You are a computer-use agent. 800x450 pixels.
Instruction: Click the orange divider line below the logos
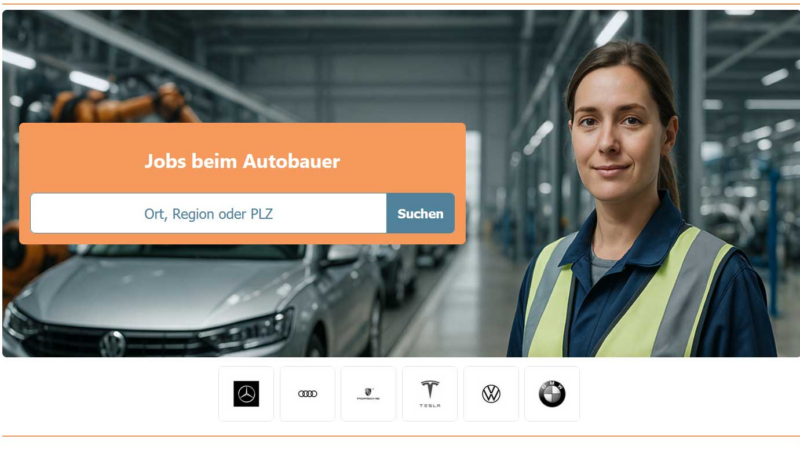tap(400, 436)
